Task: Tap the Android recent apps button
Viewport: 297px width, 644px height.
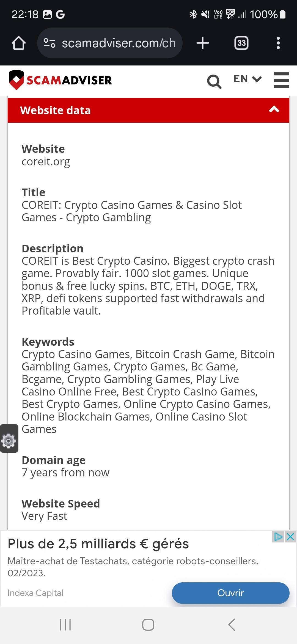Action: 65,625
